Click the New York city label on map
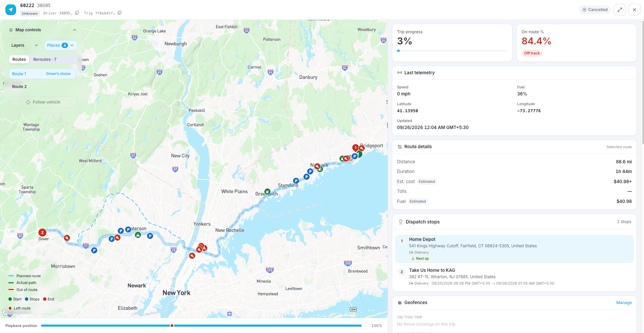This screenshot has width=644, height=333. pos(176,293)
